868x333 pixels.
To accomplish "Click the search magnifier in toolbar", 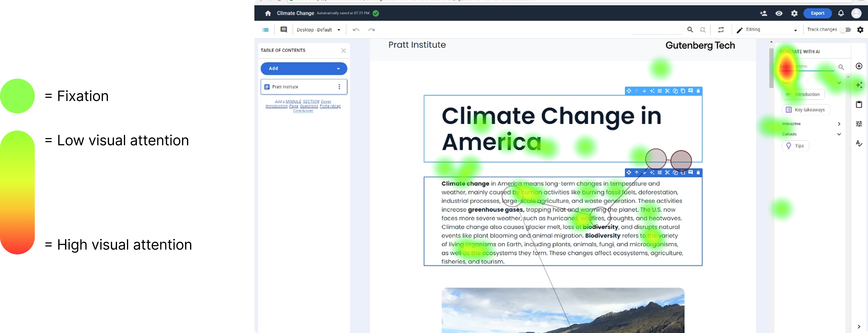I will [690, 30].
